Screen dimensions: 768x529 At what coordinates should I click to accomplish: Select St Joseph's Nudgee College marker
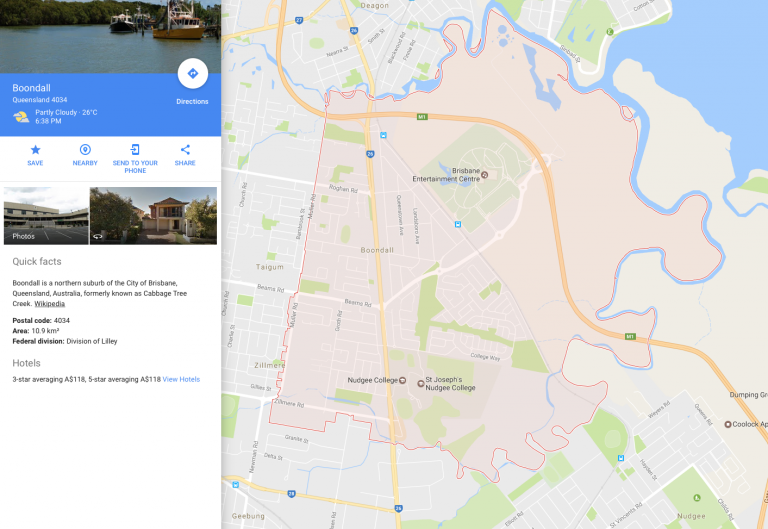coord(420,384)
